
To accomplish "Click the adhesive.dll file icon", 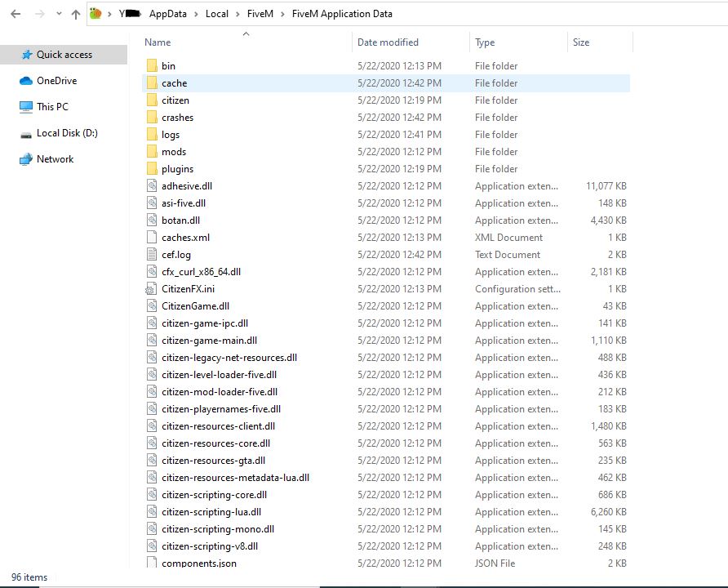I will click(152, 185).
